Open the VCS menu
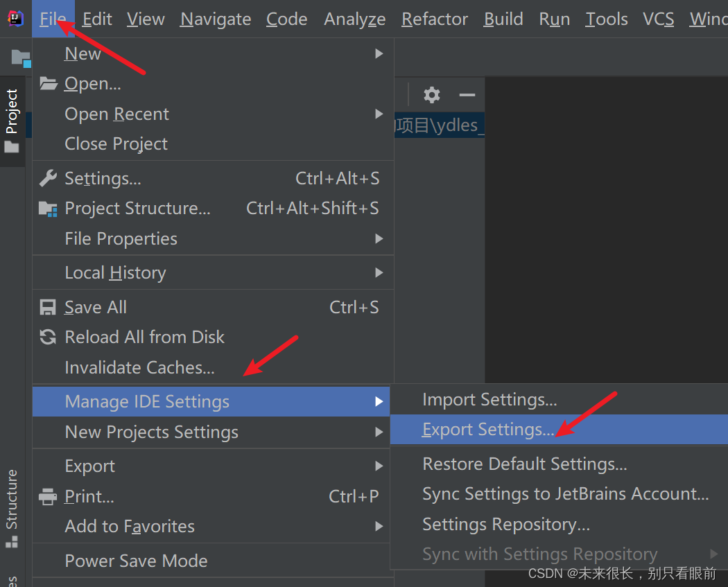Viewport: 728px width, 587px height. pyautogui.click(x=659, y=19)
